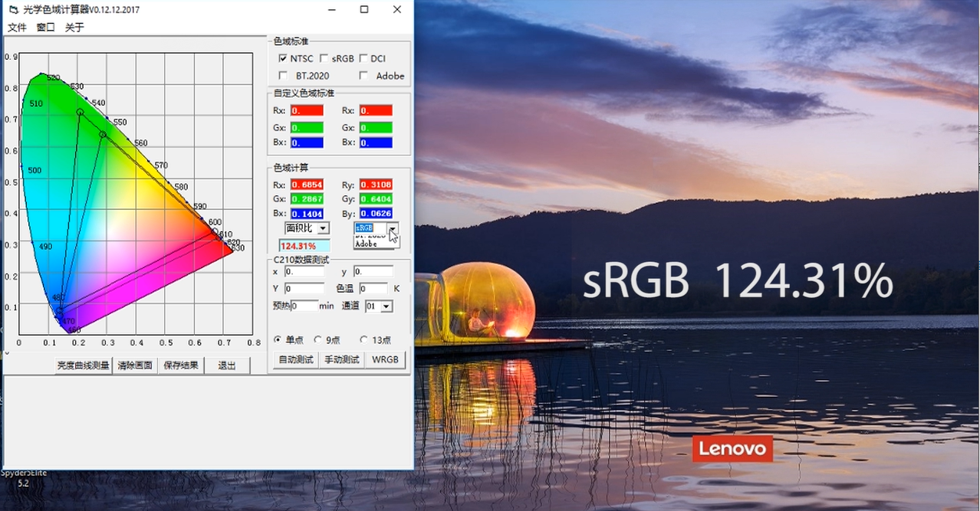The width and height of the screenshot is (980, 511).
Task: Open the Spyder5Elite desktop shortcut
Action: [x=23, y=477]
